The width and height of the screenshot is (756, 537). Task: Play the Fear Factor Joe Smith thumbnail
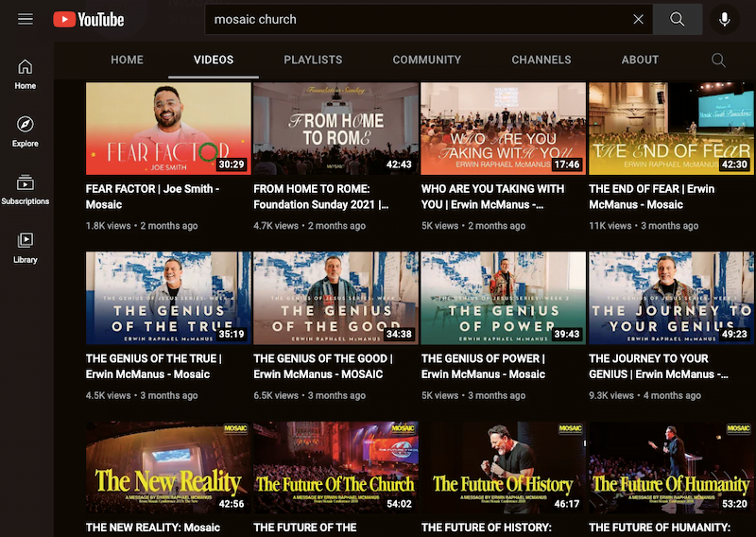[168, 129]
